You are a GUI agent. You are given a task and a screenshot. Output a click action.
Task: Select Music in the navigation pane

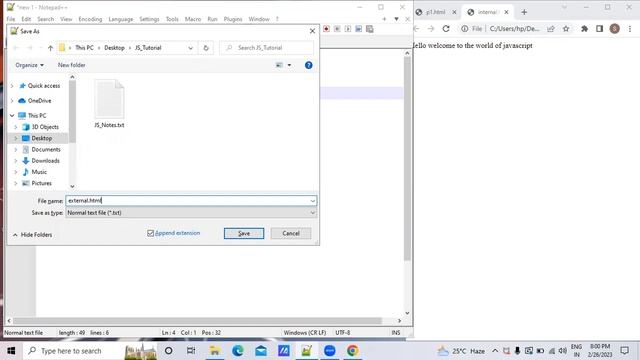(39, 172)
